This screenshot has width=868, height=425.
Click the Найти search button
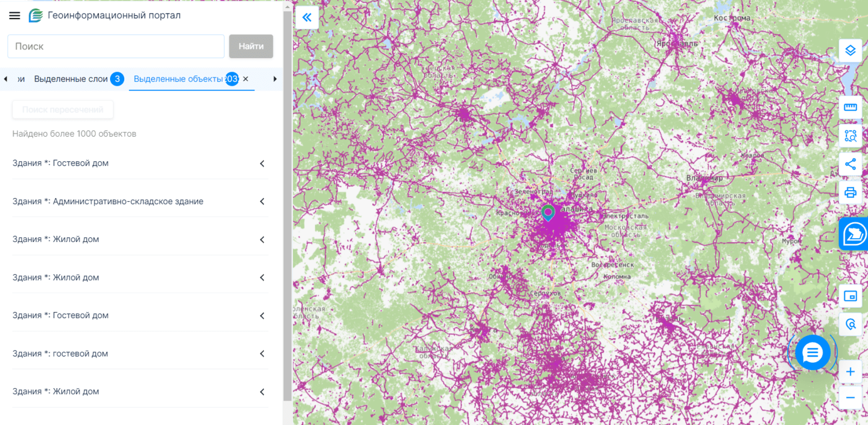coord(251,47)
